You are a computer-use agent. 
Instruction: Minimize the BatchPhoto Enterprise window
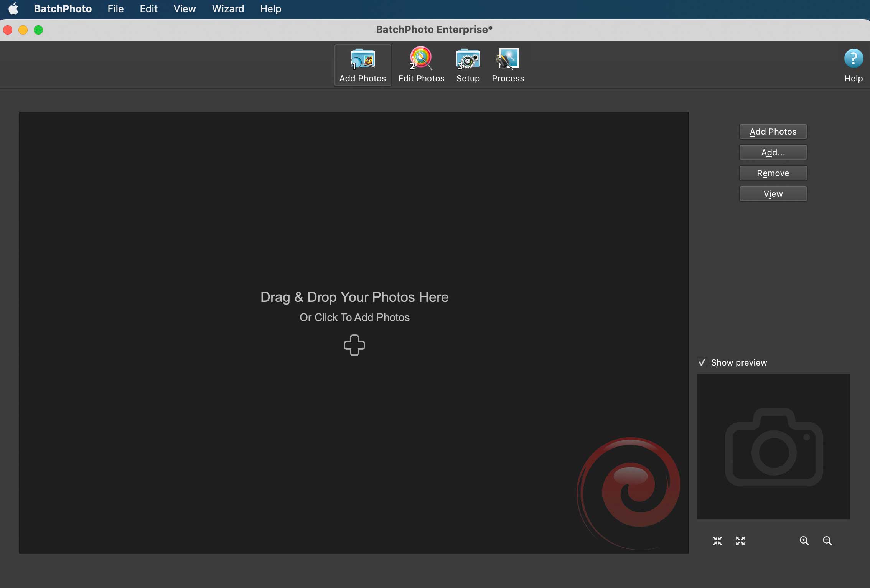[x=23, y=30]
